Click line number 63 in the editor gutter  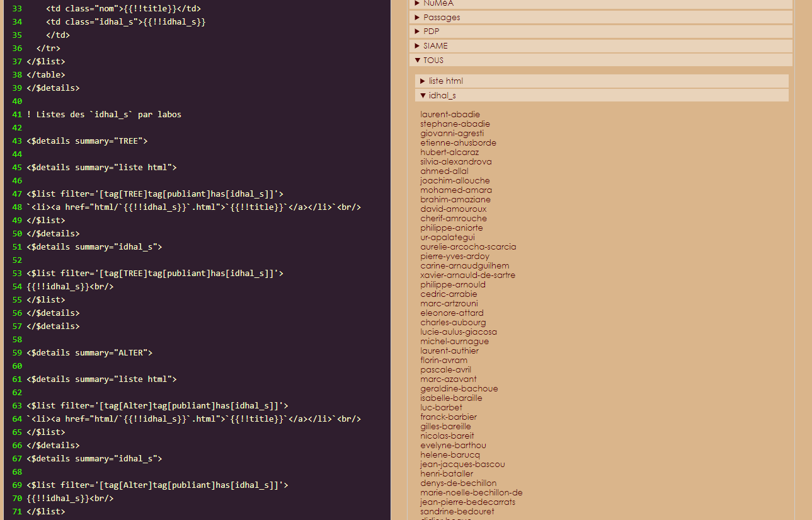coord(16,406)
